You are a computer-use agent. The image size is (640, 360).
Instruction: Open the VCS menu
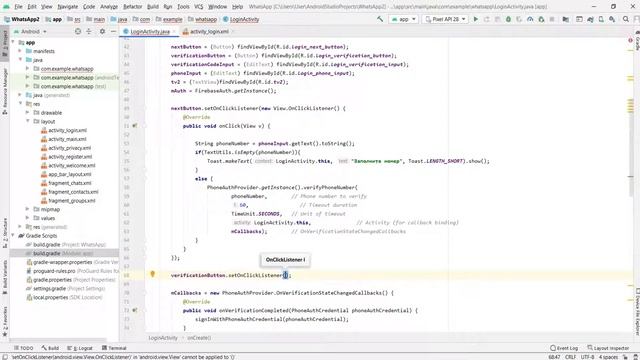coord(198,7)
